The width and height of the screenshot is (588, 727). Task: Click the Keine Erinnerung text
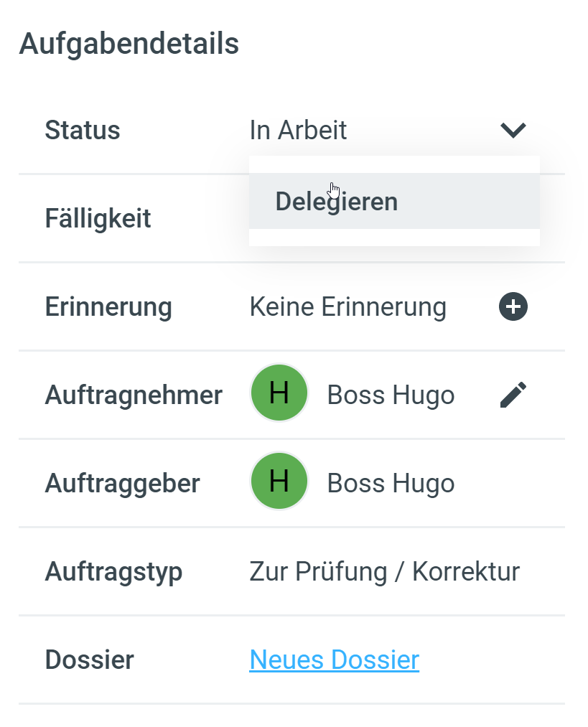pyautogui.click(x=347, y=307)
